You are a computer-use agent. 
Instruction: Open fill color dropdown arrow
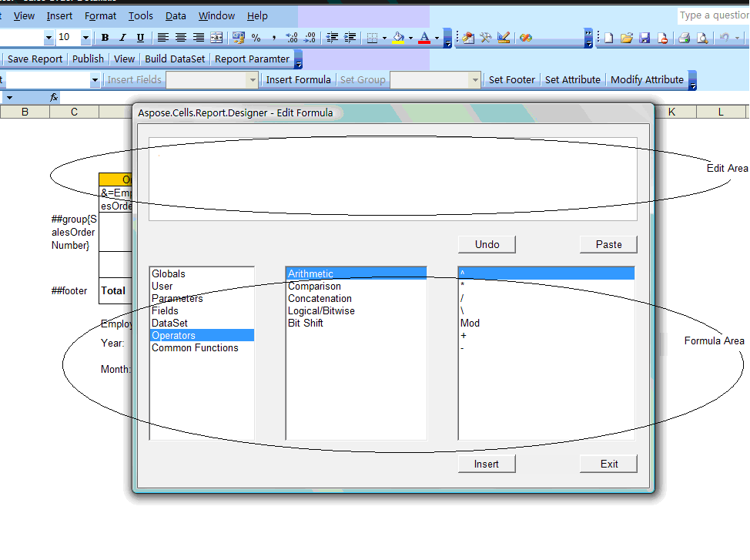410,38
